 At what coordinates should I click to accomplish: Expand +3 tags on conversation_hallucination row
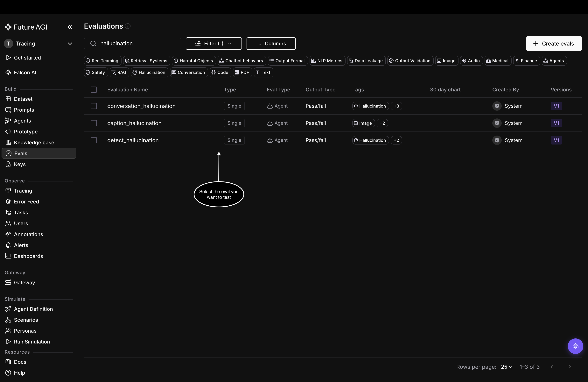[x=396, y=106]
